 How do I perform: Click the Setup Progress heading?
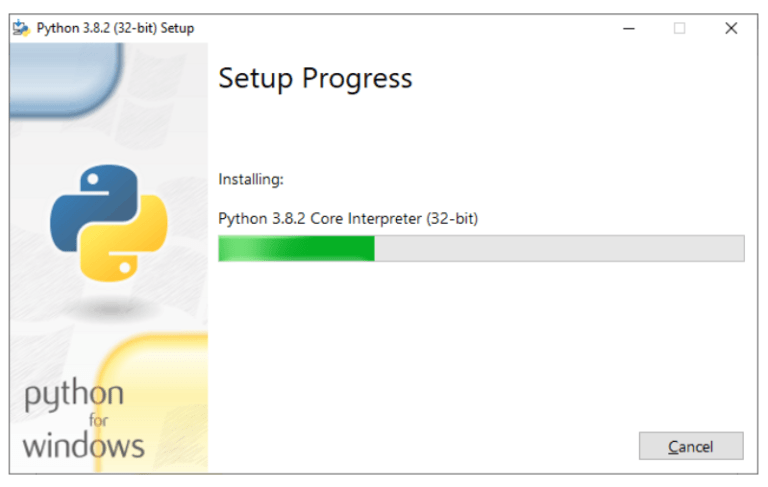(x=315, y=79)
